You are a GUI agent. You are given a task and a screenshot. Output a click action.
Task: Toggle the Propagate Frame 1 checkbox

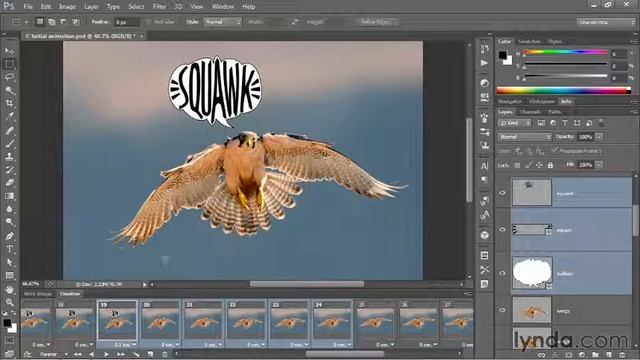click(554, 151)
